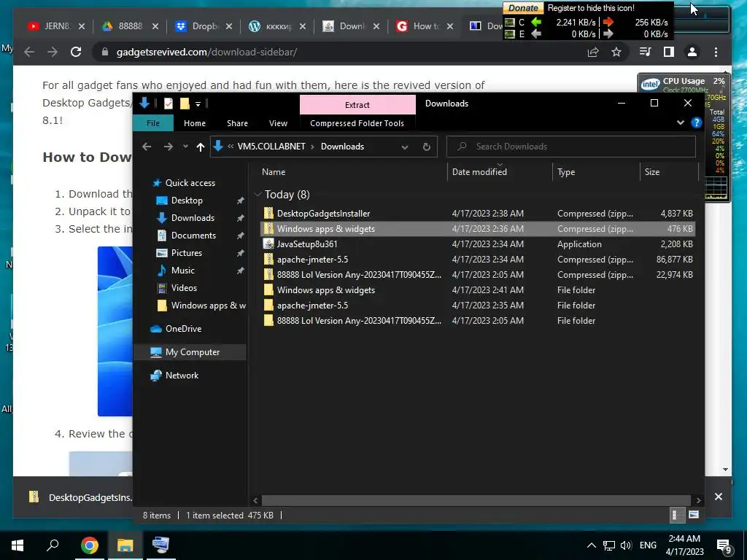Click the Search Downloads field
The height and width of the screenshot is (560, 747).
coord(570,146)
